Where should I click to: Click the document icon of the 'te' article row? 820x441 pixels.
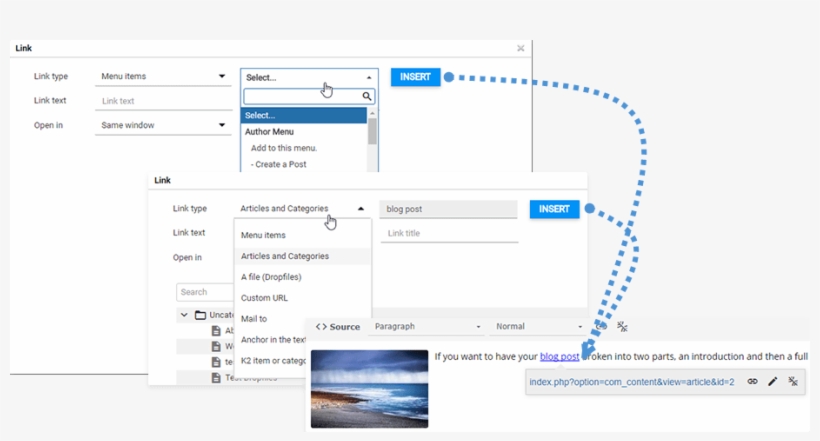coord(216,362)
